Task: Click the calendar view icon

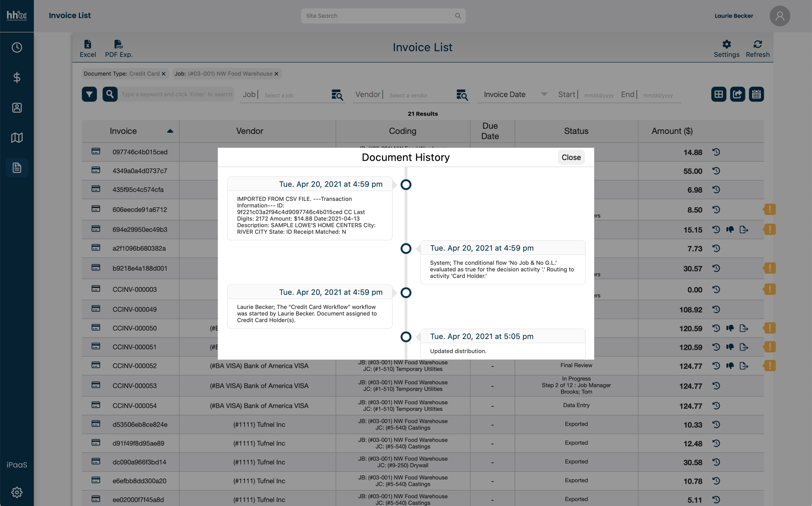Action: (x=756, y=94)
